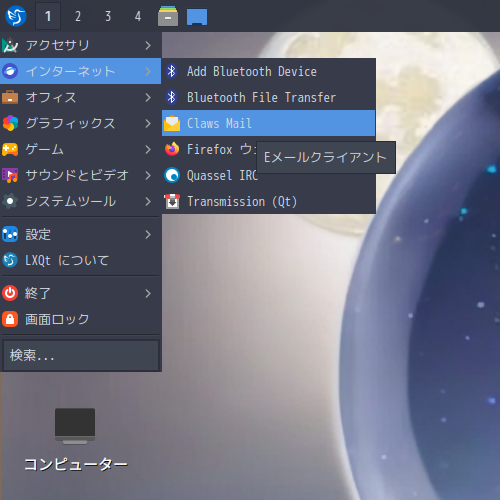Click the コンピューター desktop label

tap(76, 464)
